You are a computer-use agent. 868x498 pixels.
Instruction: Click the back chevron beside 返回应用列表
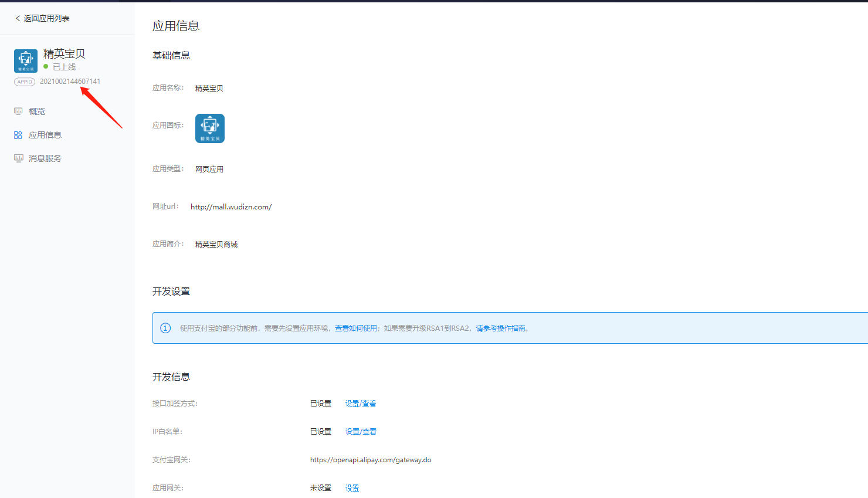18,18
